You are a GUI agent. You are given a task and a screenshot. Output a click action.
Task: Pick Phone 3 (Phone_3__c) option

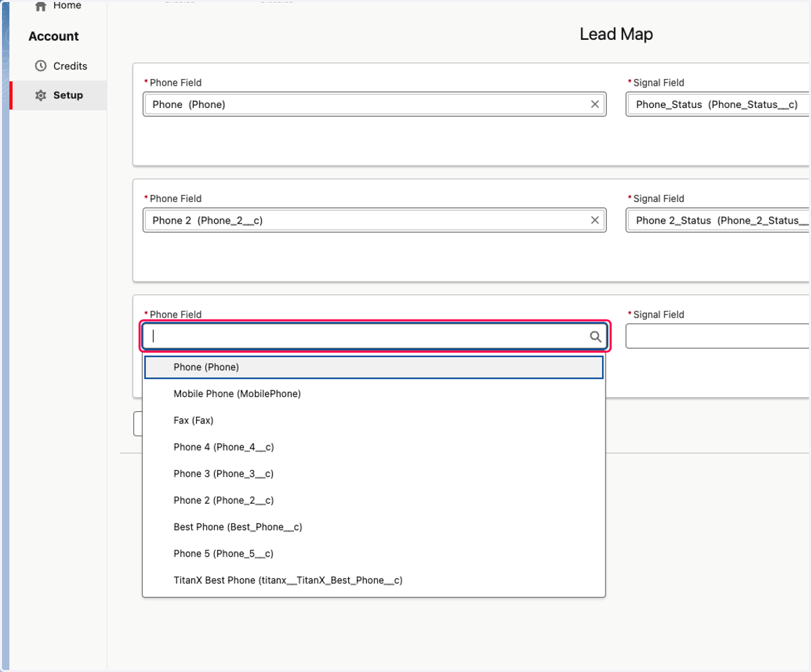pos(374,473)
